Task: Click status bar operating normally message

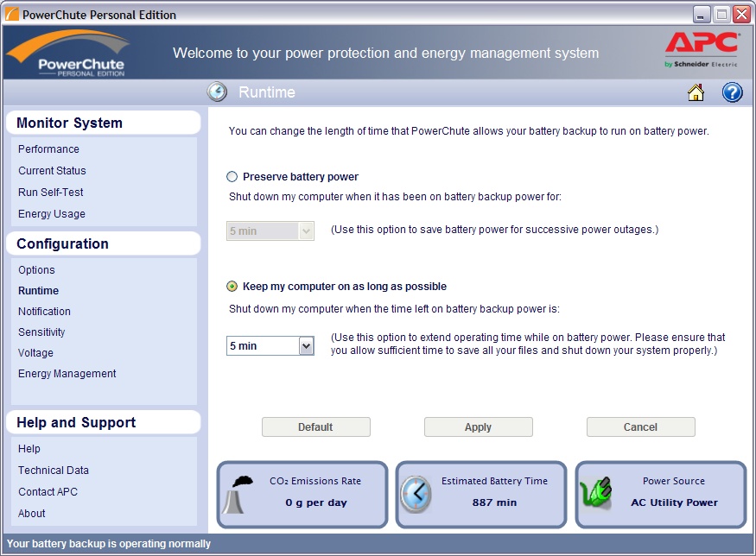Action: (109, 543)
